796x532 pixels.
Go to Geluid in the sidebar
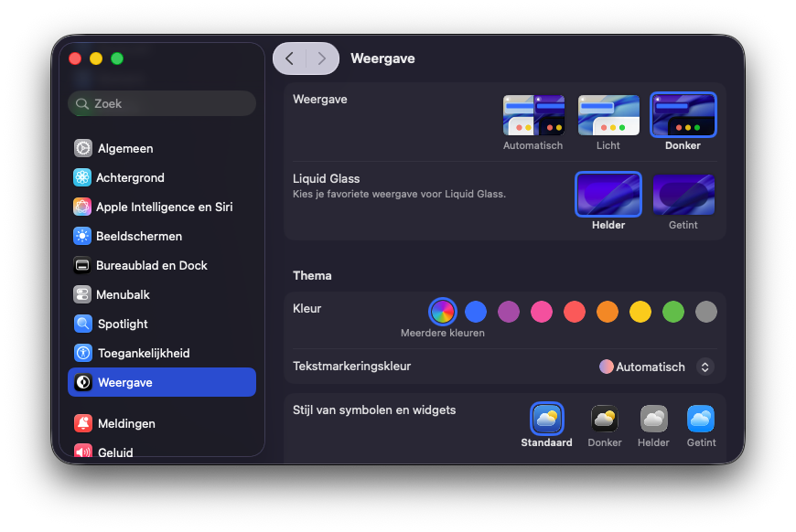[115, 452]
